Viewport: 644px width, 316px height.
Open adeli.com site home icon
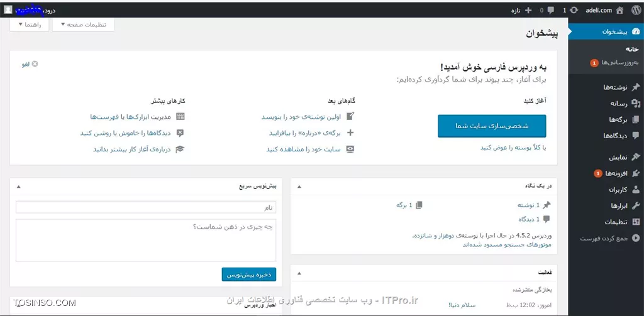click(619, 10)
